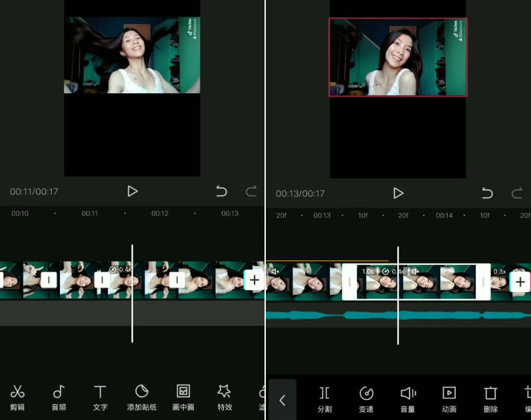
Task: Undo the last action in the left screen
Action: 221,192
